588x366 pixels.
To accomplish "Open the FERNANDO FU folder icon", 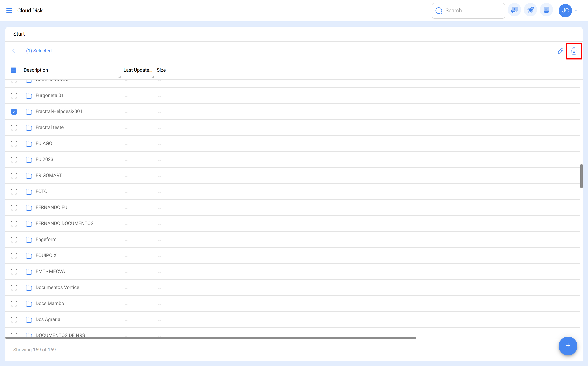I will [x=29, y=207].
